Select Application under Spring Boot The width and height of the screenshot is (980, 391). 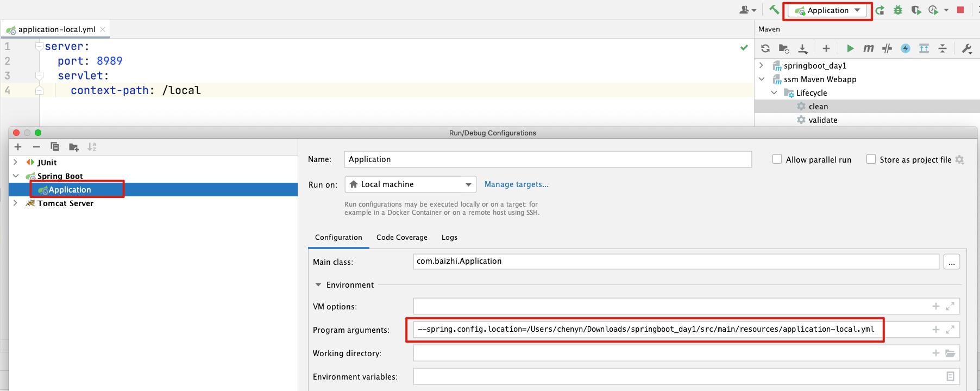pyautogui.click(x=153, y=189)
